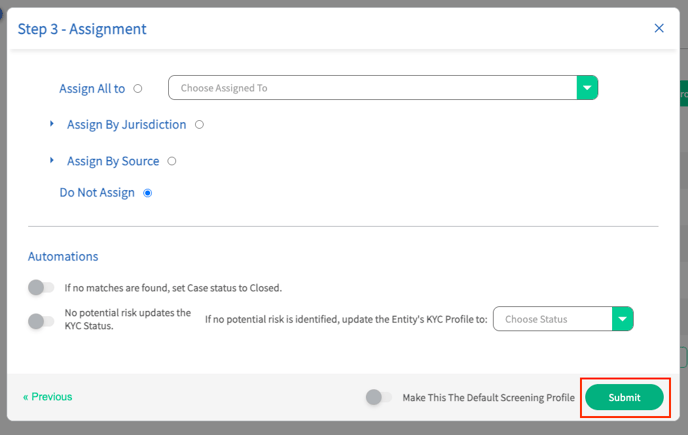The image size is (688, 435).
Task: Select Assign By Source radio button
Action: (x=172, y=161)
